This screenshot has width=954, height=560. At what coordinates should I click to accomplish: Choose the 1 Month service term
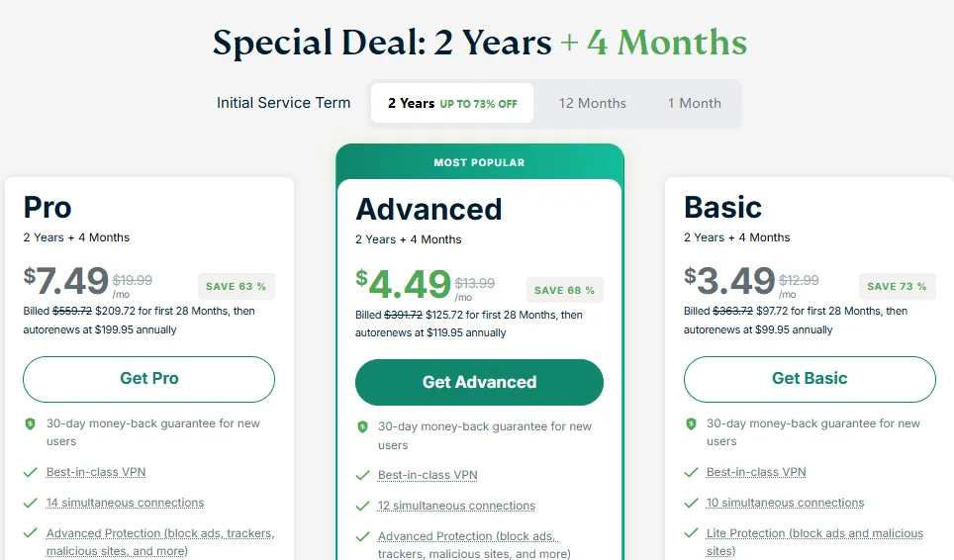tap(694, 103)
